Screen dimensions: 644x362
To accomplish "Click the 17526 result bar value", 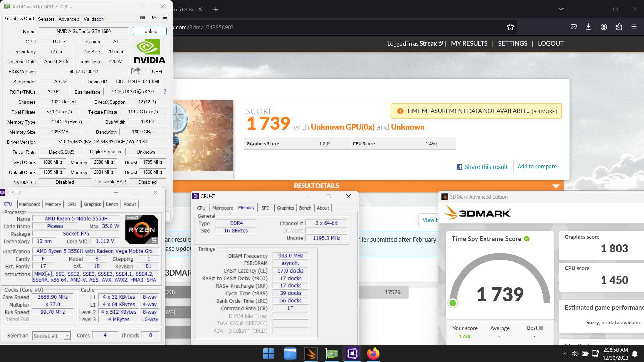I will tap(392, 292).
